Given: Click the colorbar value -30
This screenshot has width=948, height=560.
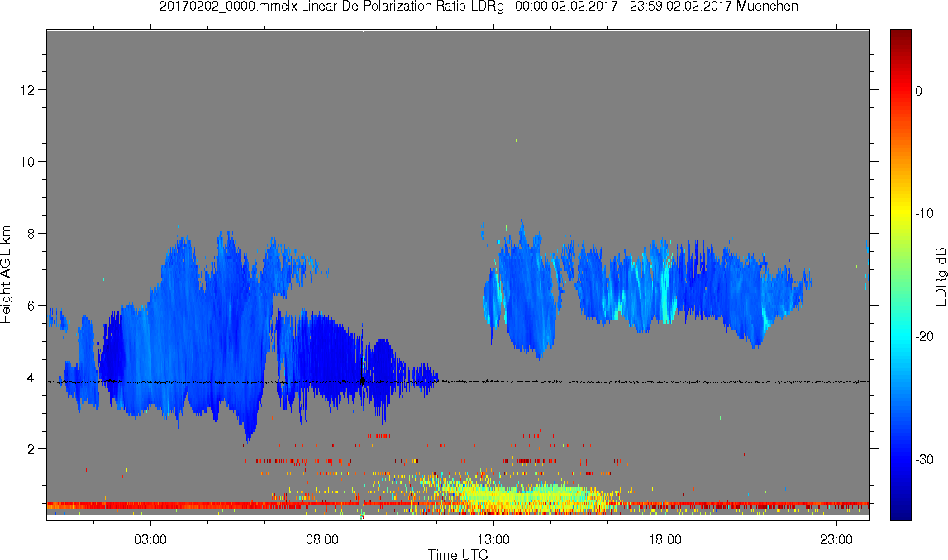Looking at the screenshot, I should (924, 460).
